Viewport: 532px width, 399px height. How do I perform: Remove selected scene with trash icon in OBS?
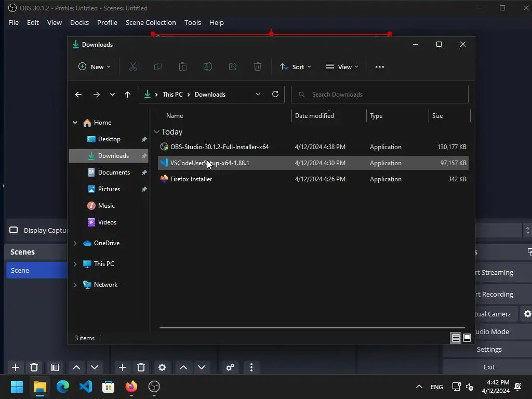tap(34, 367)
